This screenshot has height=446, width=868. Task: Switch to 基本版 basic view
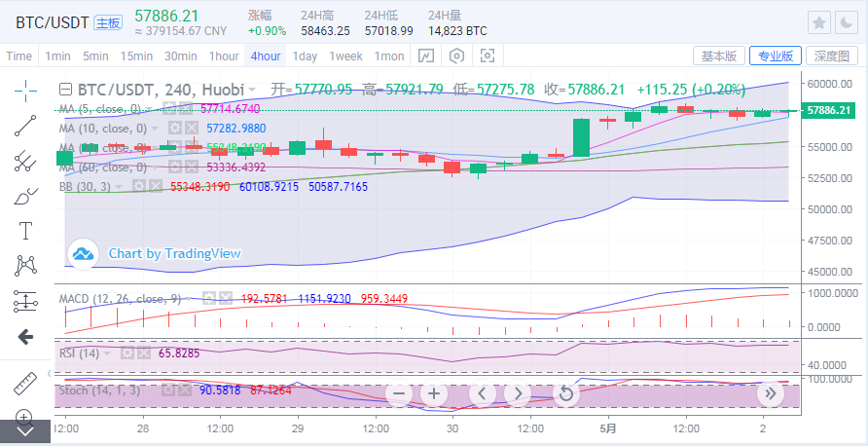(718, 56)
